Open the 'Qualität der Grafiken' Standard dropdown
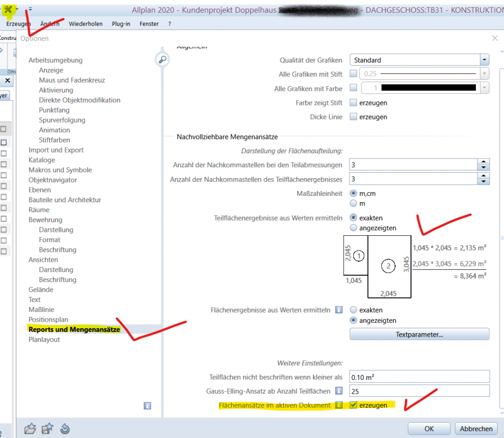 pyautogui.click(x=484, y=59)
